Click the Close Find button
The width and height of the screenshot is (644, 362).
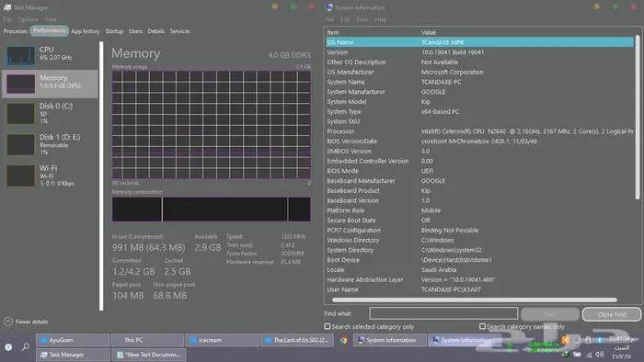coord(612,314)
